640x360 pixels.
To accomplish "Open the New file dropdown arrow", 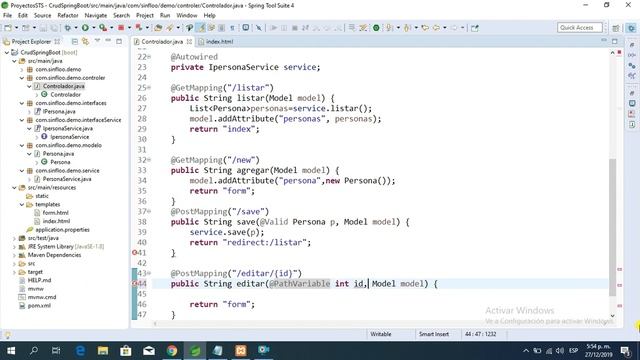I will coord(16,28).
